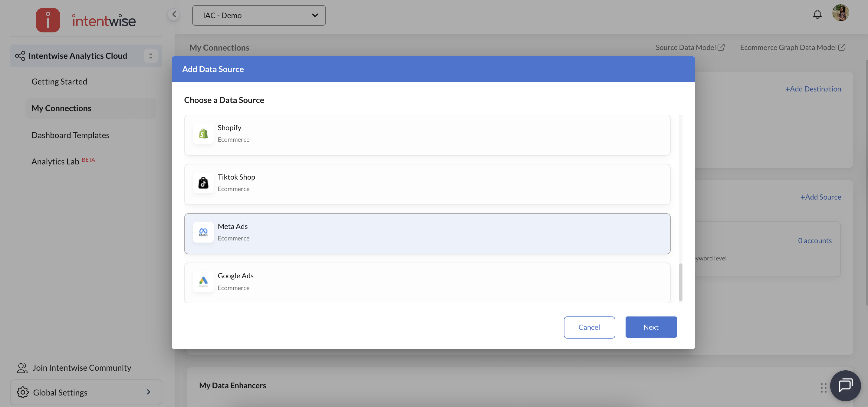Viewport: 868px width, 407px height.
Task: Click the data source list scrollbar
Action: [x=680, y=282]
